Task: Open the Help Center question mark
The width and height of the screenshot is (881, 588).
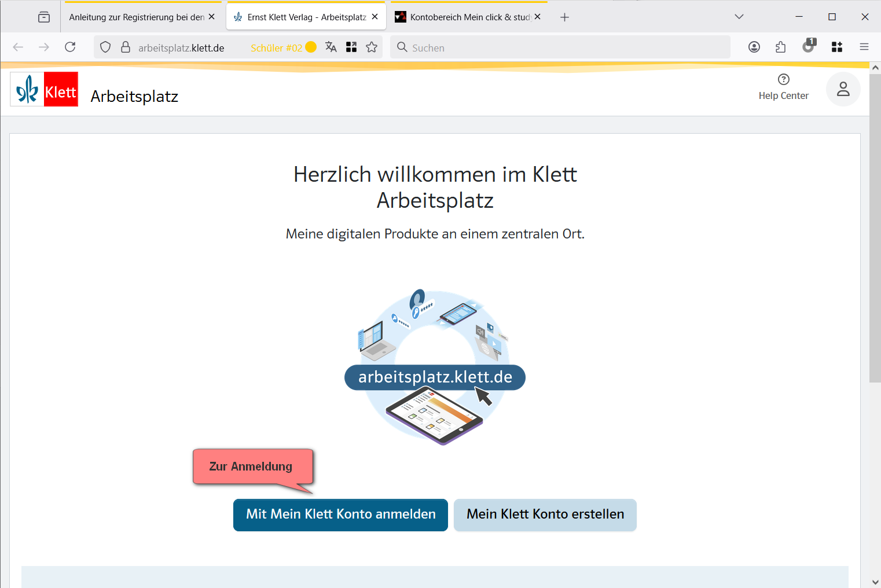Action: click(783, 80)
